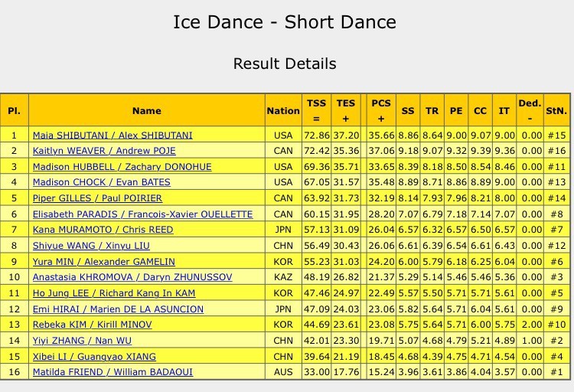Select Yura MIN / Alexander GAMELIN link

tap(103, 262)
